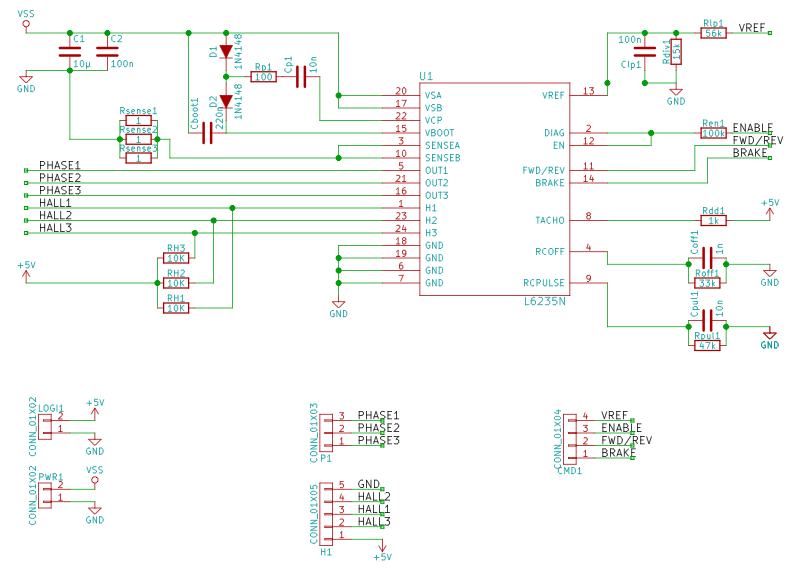Select sense resistor Rsense3
Screen dimensions: 796x569
tap(138, 158)
